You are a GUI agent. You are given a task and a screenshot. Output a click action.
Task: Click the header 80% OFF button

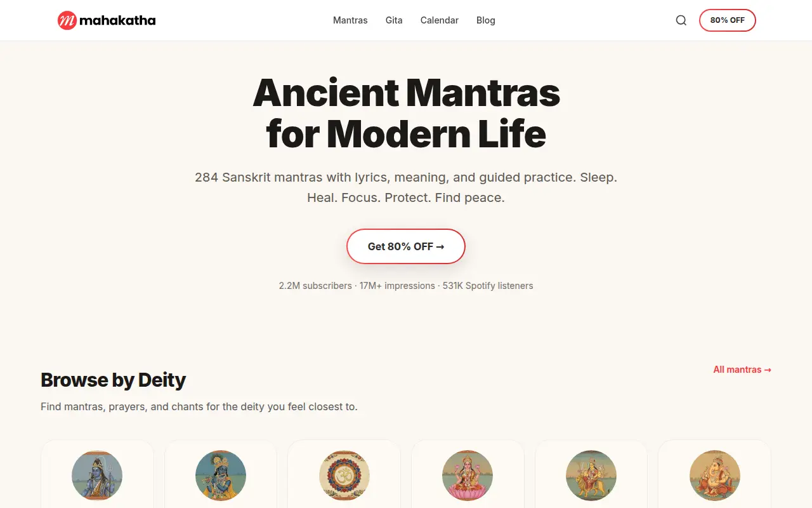[728, 20]
